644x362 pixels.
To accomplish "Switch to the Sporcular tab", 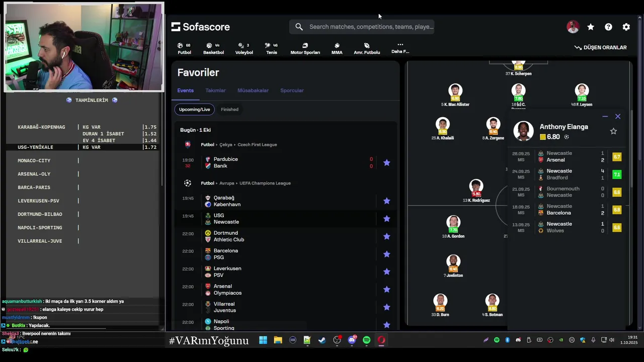I will coord(292,90).
